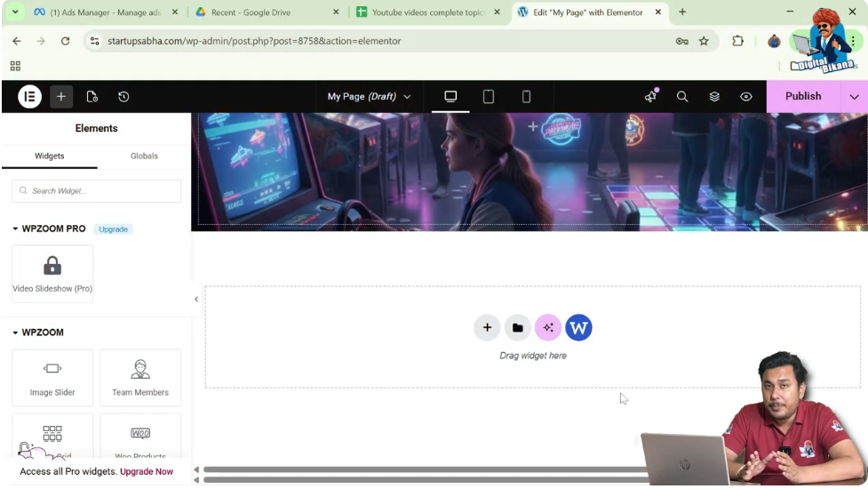Collapse the WPZOOM section
Viewport: 868px width, 489px height.
[x=37, y=333]
